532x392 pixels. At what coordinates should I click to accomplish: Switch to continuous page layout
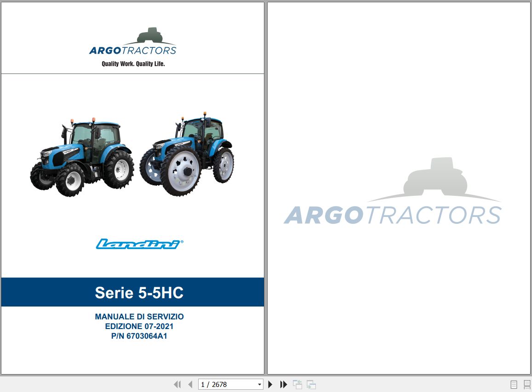pos(527,385)
